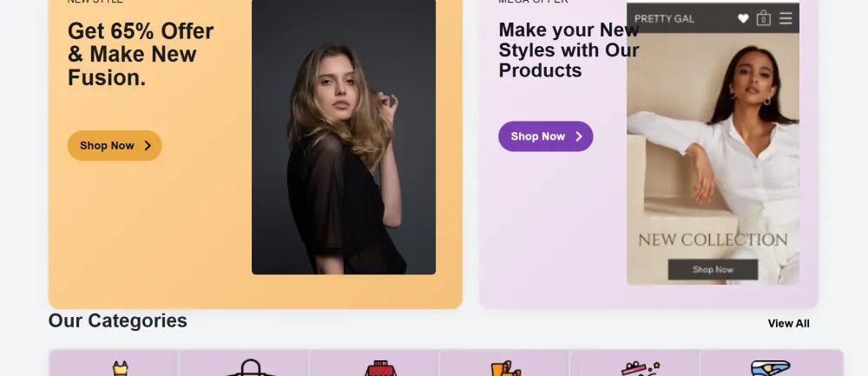
Task: Click the PRETTY GAL brand logo text
Action: pyautogui.click(x=664, y=19)
